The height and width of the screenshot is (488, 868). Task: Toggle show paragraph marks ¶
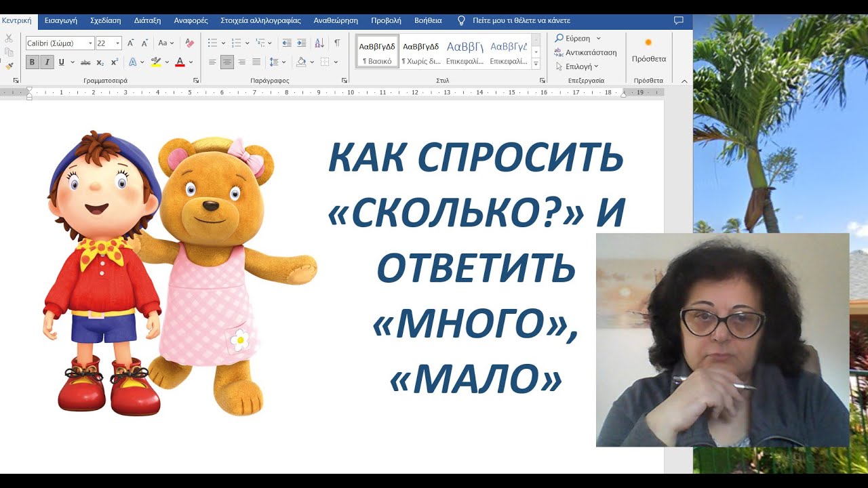coord(337,43)
